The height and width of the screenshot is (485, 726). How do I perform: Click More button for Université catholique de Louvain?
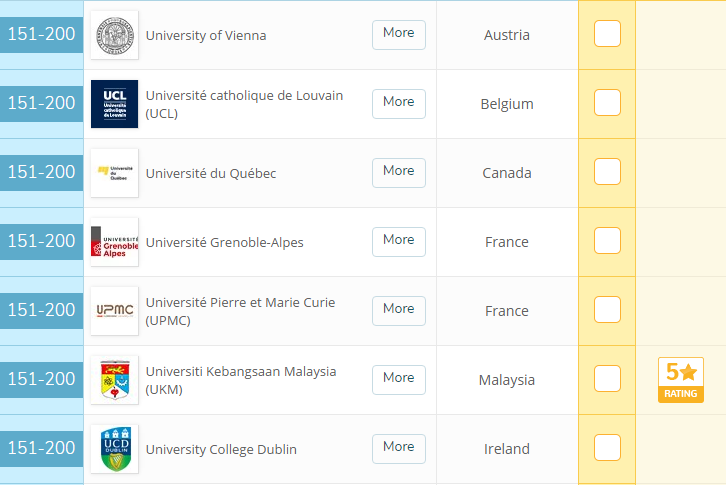pos(398,103)
